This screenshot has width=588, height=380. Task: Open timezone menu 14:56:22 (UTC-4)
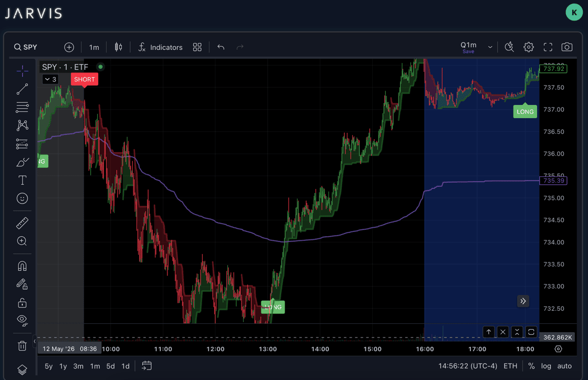(468, 366)
